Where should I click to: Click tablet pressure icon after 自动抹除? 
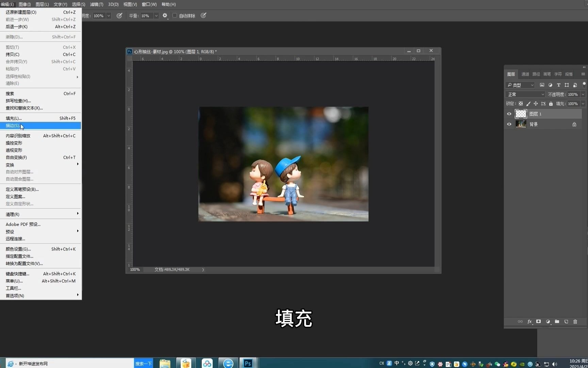[203, 15]
